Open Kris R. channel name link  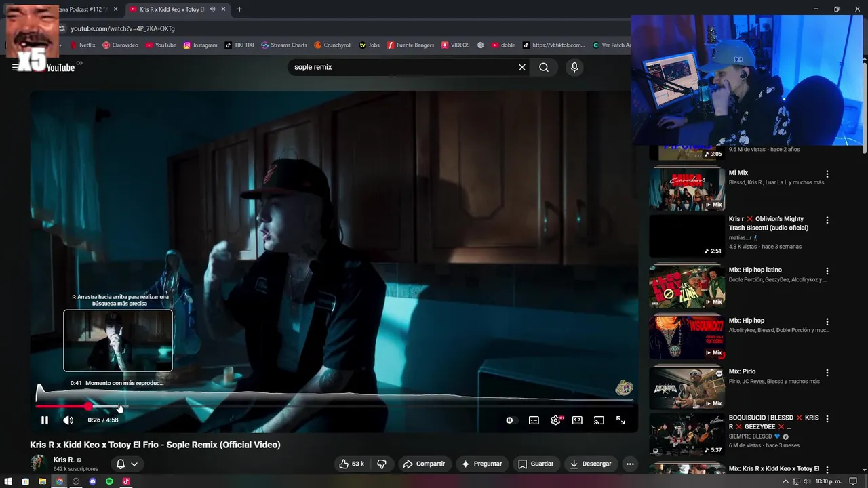point(64,460)
